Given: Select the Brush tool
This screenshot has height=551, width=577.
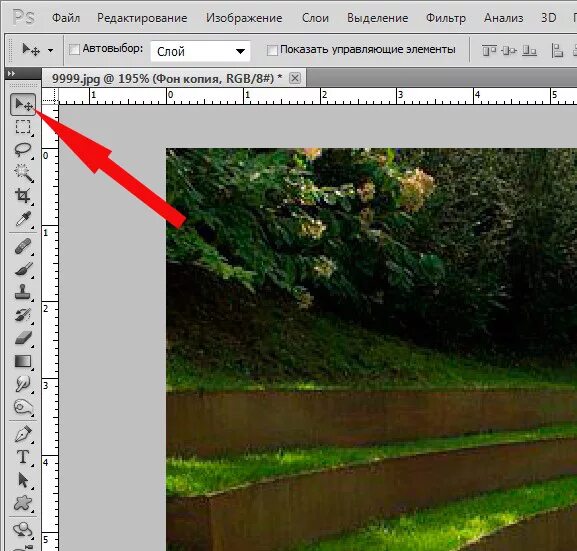Looking at the screenshot, I should point(23,269).
